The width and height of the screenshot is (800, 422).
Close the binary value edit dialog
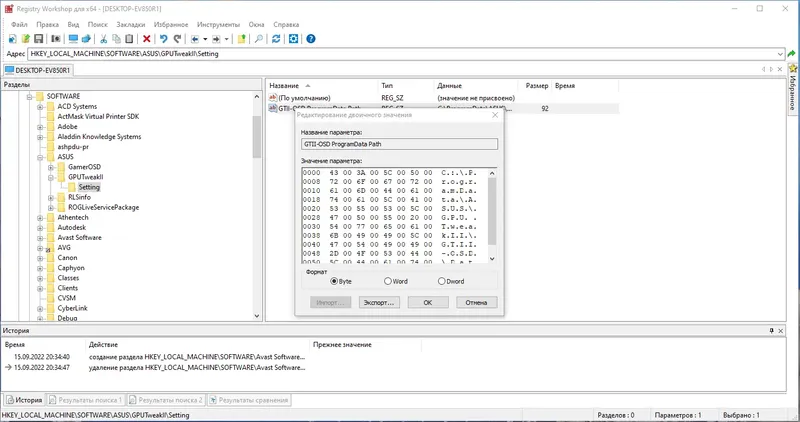pyautogui.click(x=495, y=115)
